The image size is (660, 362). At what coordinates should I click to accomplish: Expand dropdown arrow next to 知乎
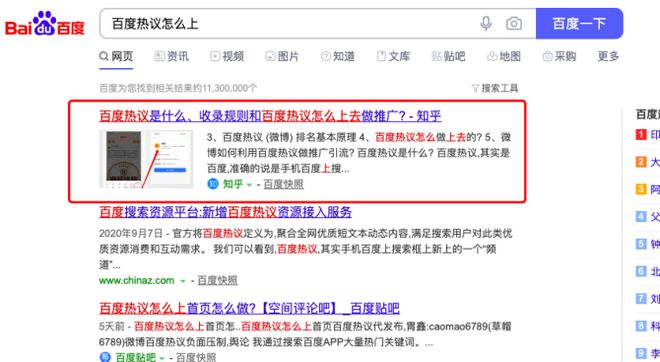(249, 185)
